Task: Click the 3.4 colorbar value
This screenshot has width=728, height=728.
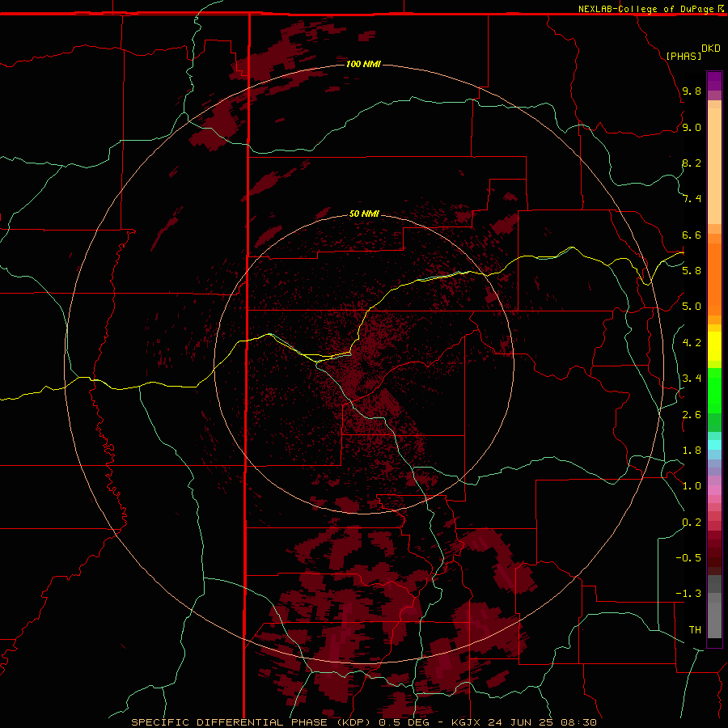Action: pyautogui.click(x=692, y=379)
